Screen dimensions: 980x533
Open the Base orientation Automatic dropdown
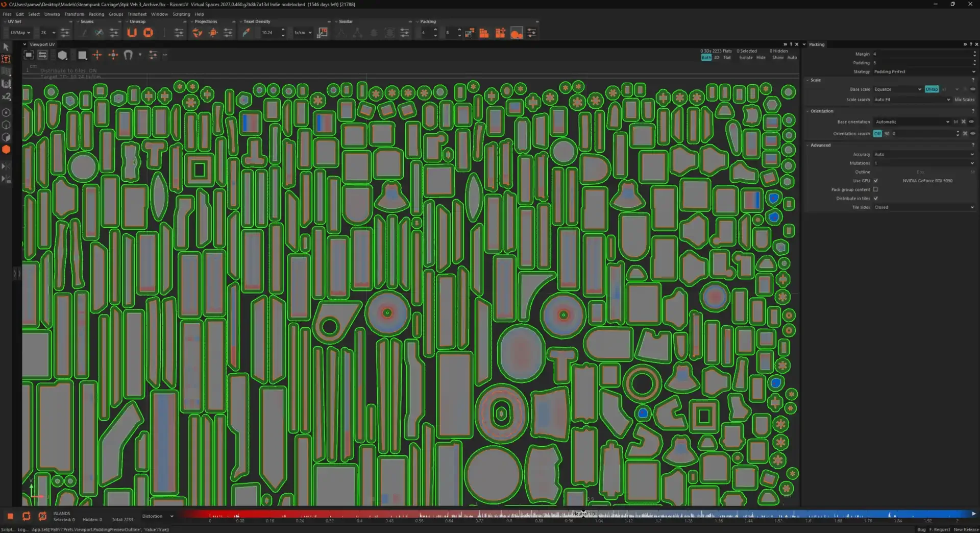pos(912,122)
